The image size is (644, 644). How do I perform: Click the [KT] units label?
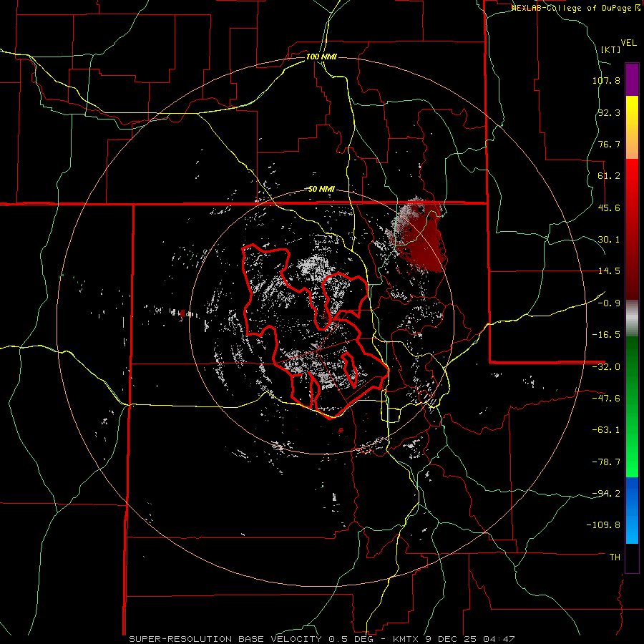pyautogui.click(x=610, y=49)
